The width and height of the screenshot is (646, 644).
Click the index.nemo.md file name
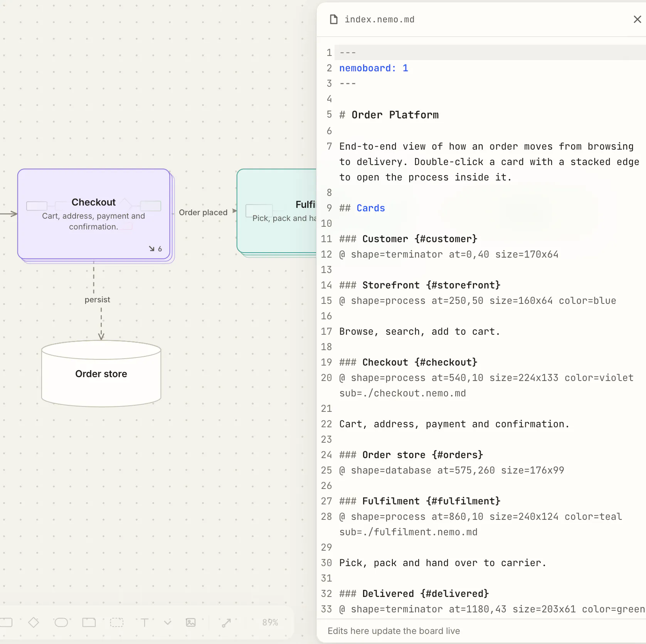click(x=380, y=19)
